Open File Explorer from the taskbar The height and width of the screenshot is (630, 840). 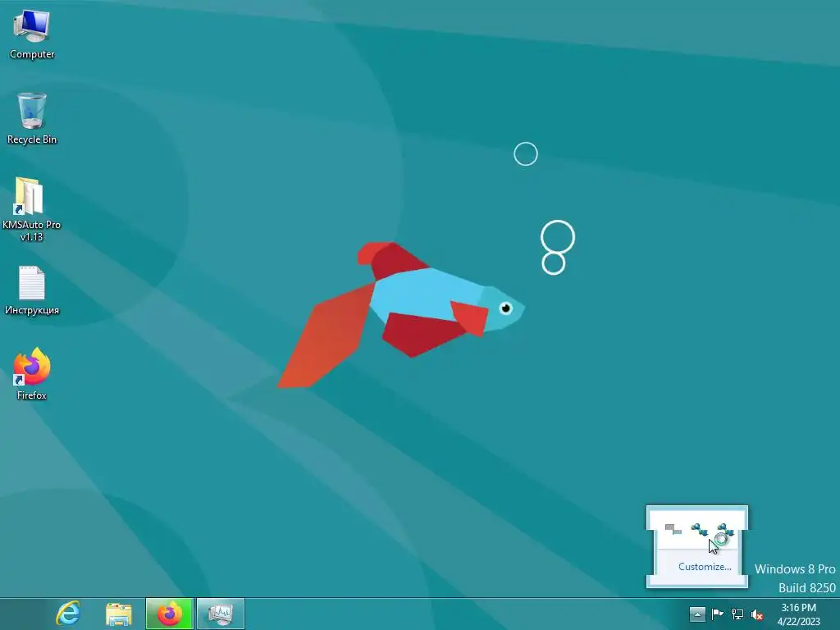118,614
